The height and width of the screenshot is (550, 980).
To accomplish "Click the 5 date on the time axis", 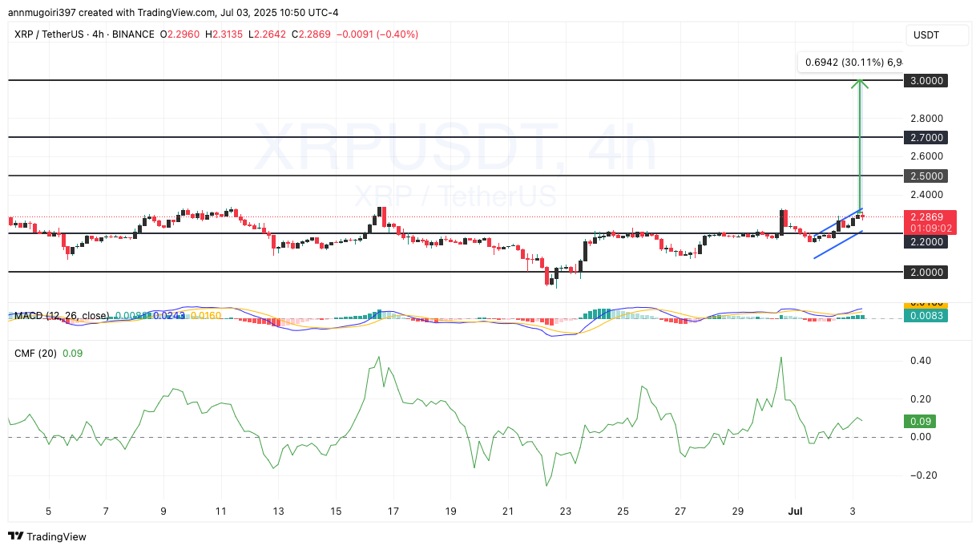I will pos(48,511).
